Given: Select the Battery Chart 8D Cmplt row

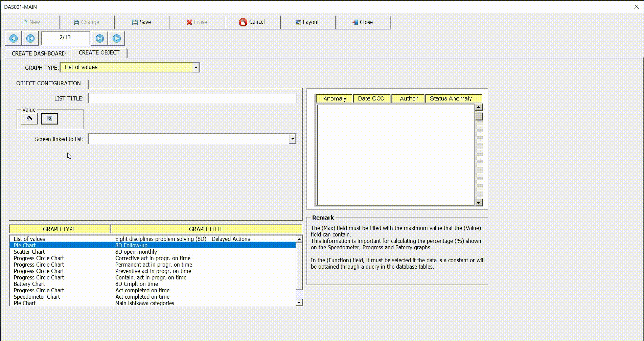Looking at the screenshot, I should [x=101, y=284].
